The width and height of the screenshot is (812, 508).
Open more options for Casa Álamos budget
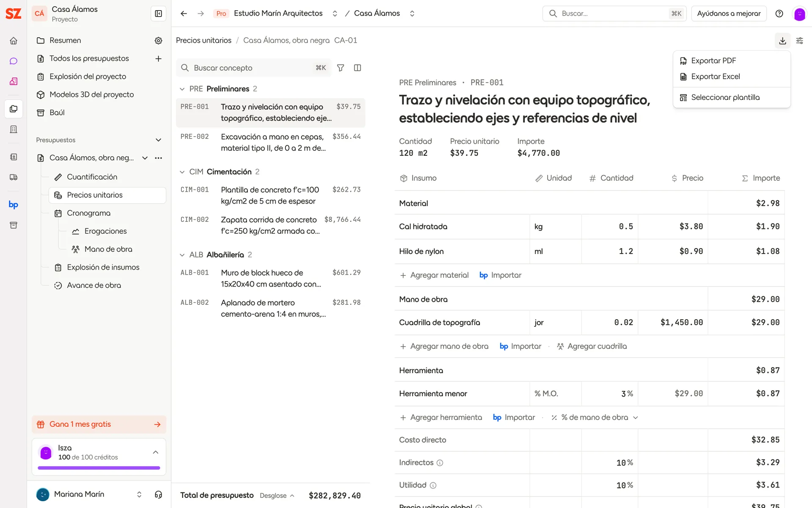(x=159, y=158)
